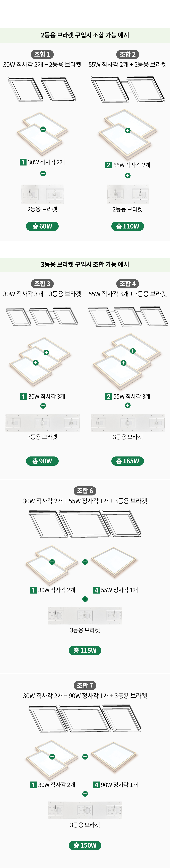Viewport: 170px width, 868px height.
Task: Select the 조합 7 label badge
Action: point(85,685)
